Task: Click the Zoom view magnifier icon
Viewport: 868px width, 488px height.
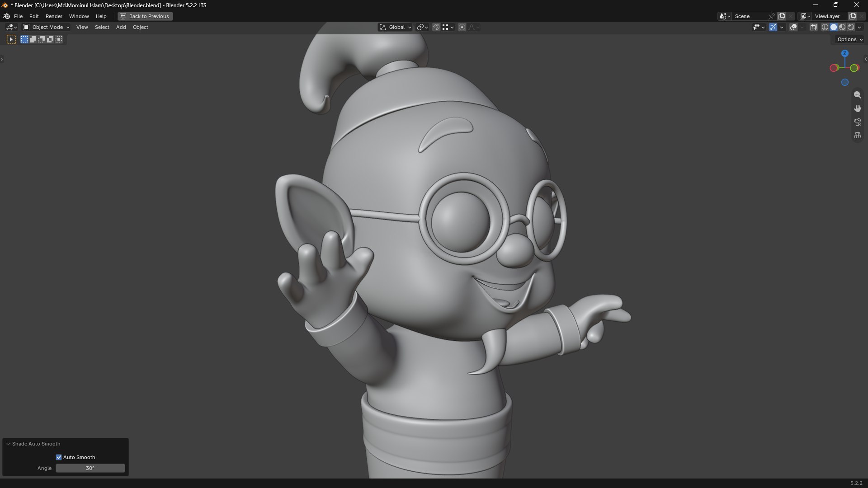Action: (x=857, y=95)
